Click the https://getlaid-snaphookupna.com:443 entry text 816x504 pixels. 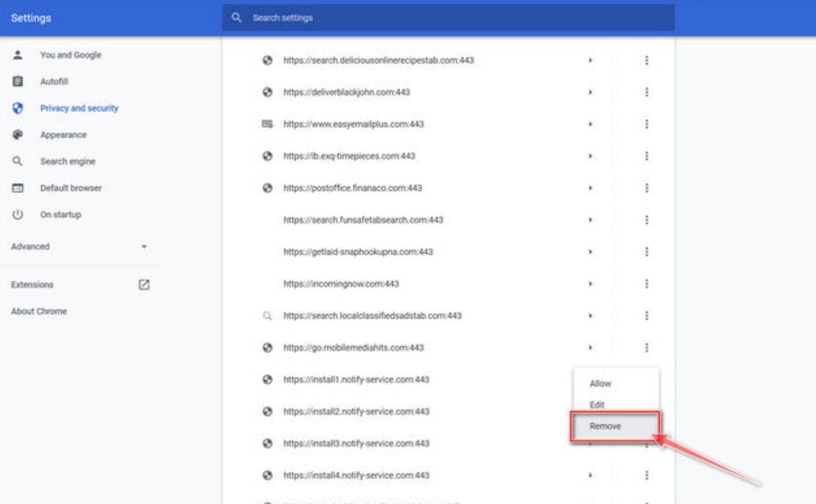[x=358, y=252]
